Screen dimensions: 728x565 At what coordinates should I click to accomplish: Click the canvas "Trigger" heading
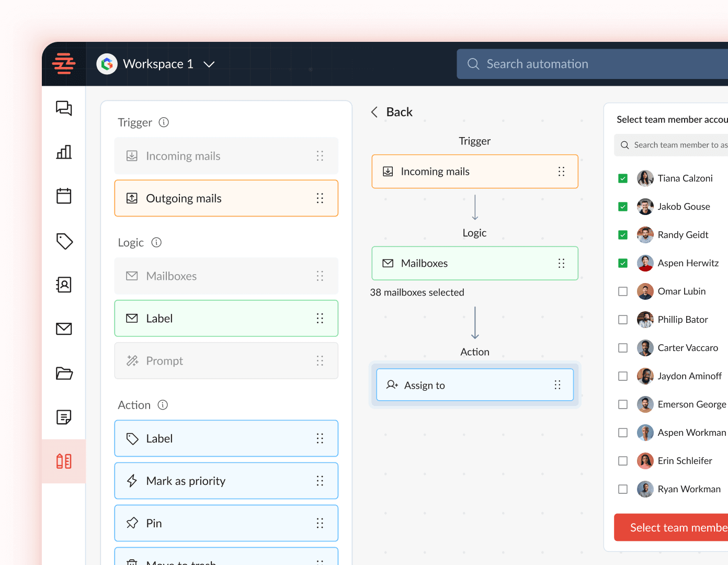475,141
